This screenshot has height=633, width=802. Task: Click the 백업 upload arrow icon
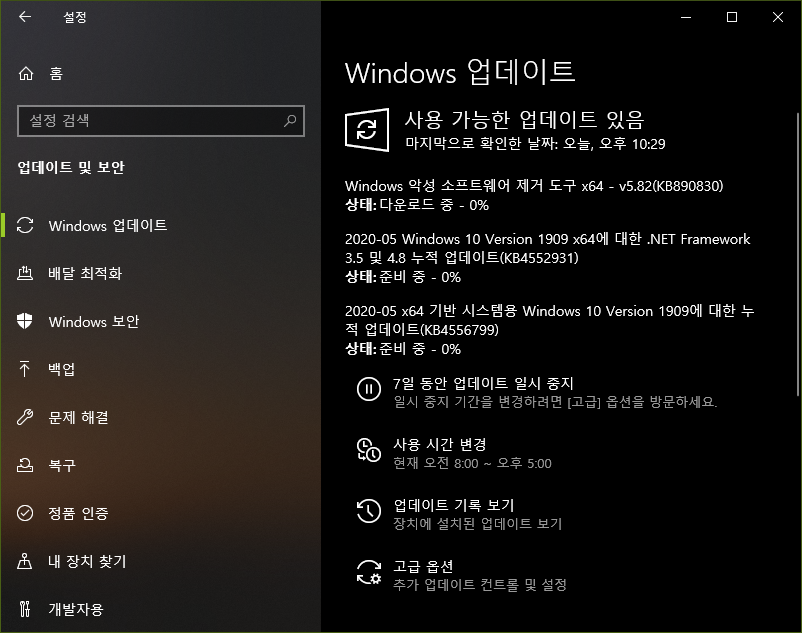[x=25, y=369]
